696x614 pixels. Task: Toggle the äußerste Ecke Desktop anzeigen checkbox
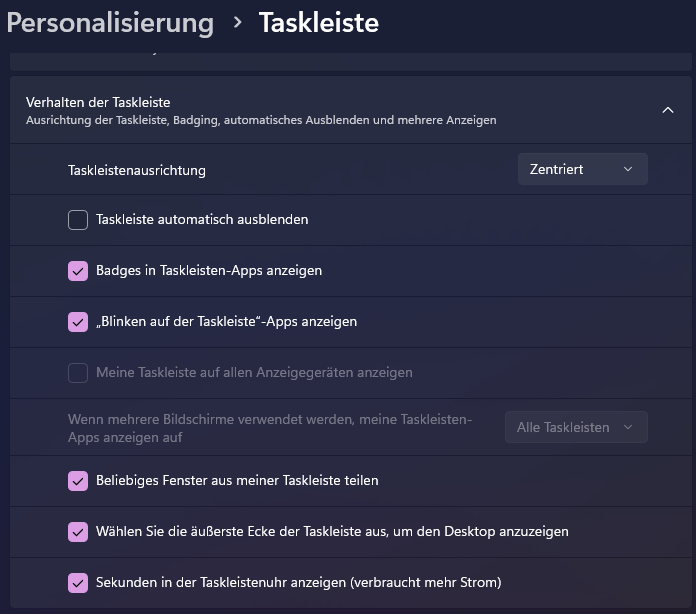point(78,532)
